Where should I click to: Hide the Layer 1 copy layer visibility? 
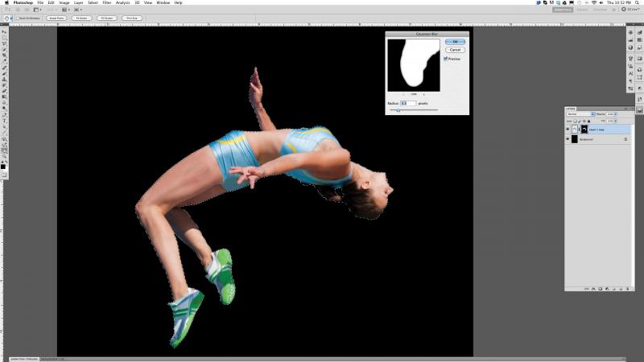pyautogui.click(x=568, y=128)
